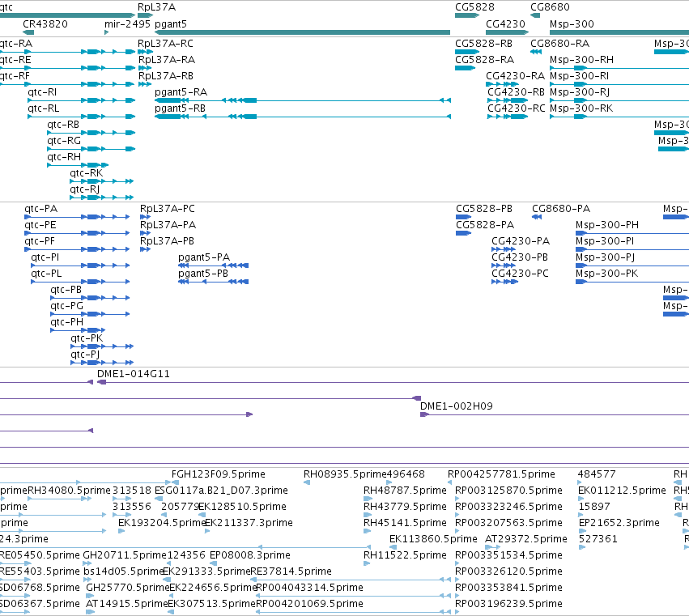Screen dimensions: 689x616
Task: Select the 205779 EST label
Action: pyautogui.click(x=181, y=507)
